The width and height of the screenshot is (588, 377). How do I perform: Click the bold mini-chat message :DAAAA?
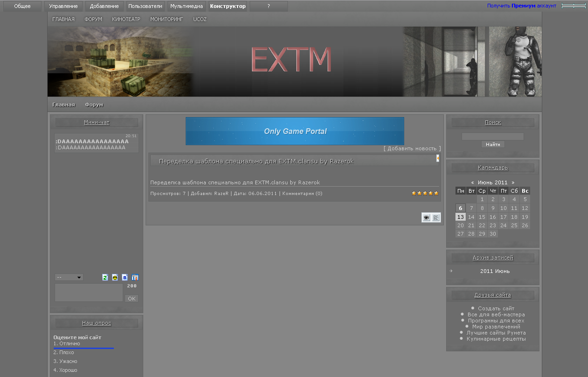(92, 141)
